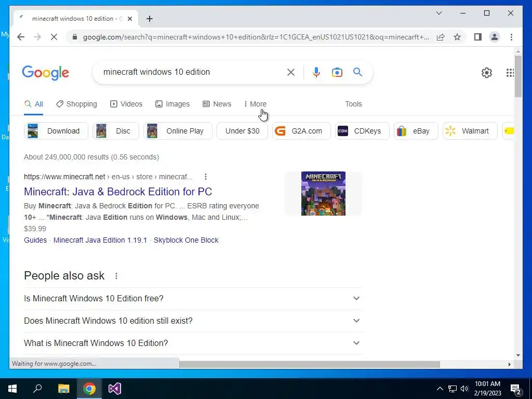Open the Windows Start menu
The width and height of the screenshot is (532, 399).
coord(12,389)
